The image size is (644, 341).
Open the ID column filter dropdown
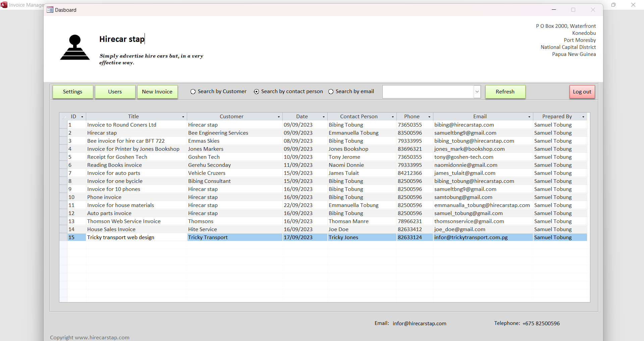(82, 117)
